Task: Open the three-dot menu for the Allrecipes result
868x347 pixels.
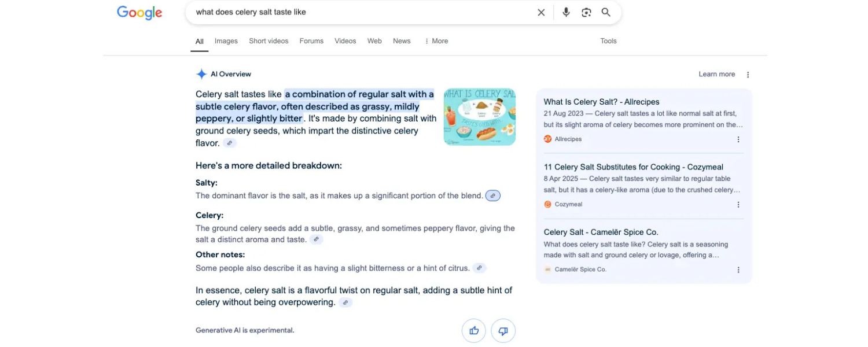Action: tap(738, 139)
